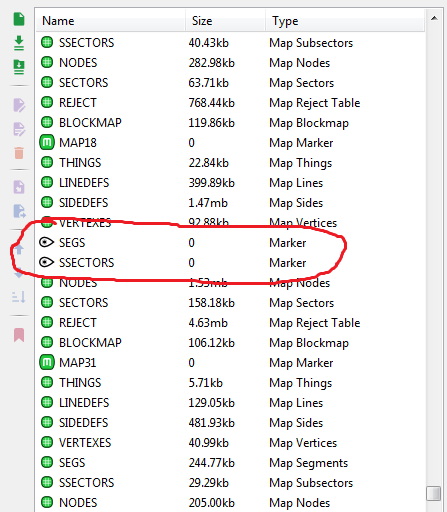Click 'Map Marker' type on the MAP31 row

tap(301, 363)
